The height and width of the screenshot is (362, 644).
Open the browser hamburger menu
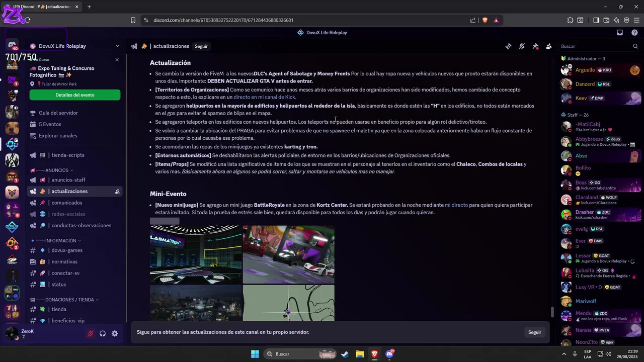pos(636,20)
